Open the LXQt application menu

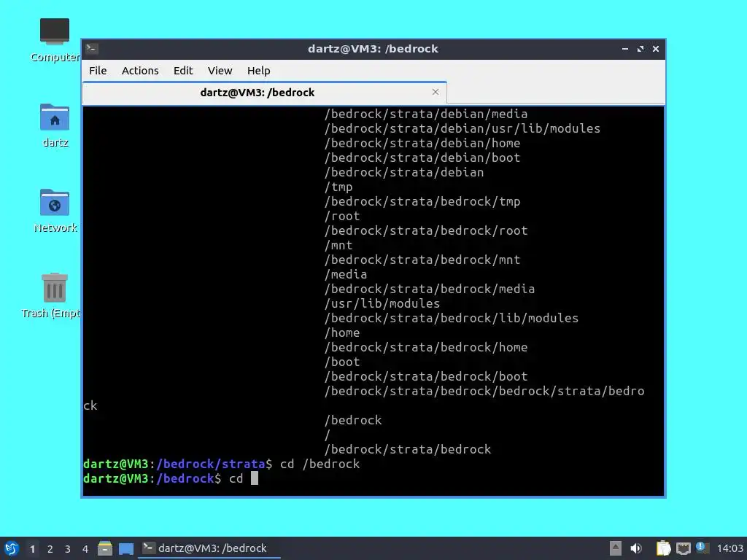coord(12,548)
